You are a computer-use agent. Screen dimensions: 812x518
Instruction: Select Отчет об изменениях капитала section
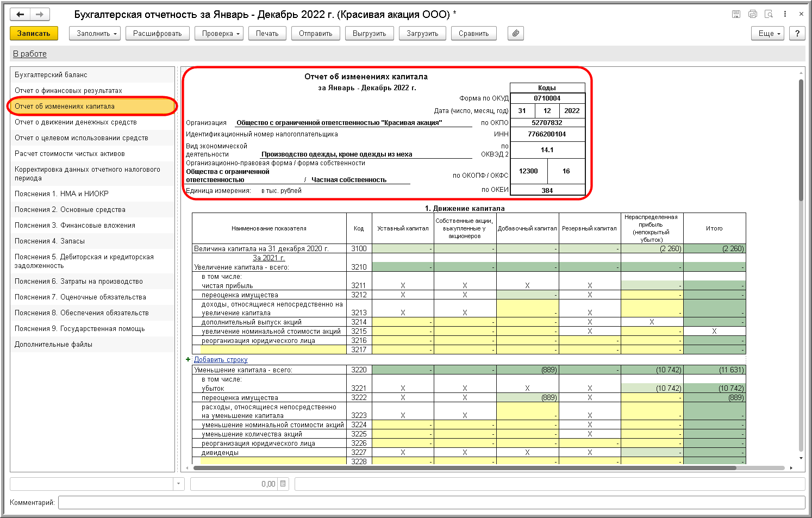point(92,107)
